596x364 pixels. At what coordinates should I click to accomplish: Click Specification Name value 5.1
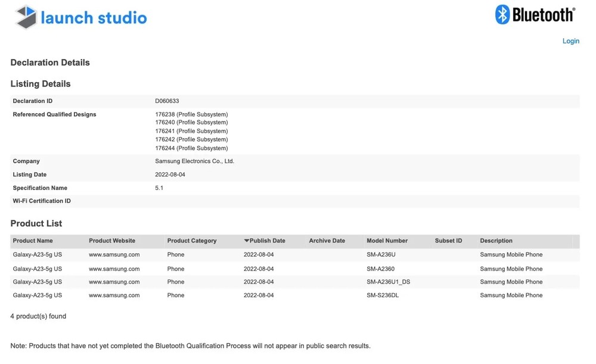point(159,188)
